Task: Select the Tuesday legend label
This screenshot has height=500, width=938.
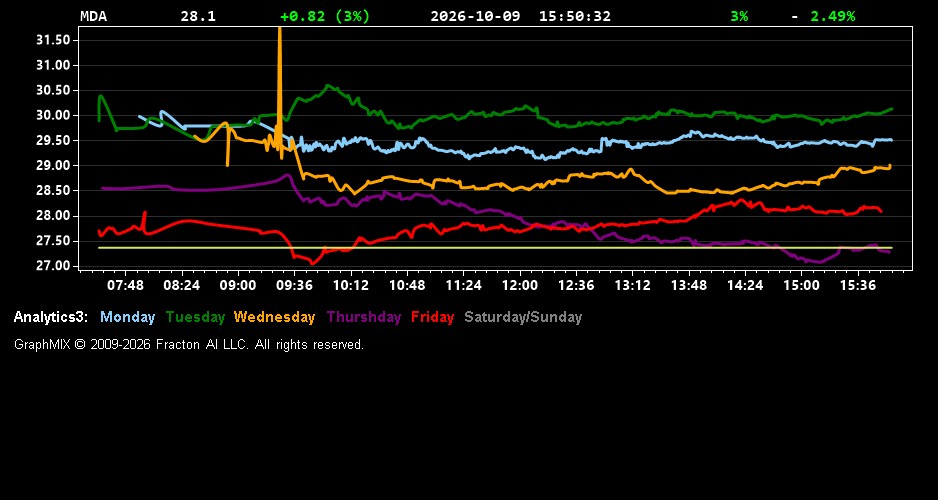Action: pyautogui.click(x=195, y=317)
